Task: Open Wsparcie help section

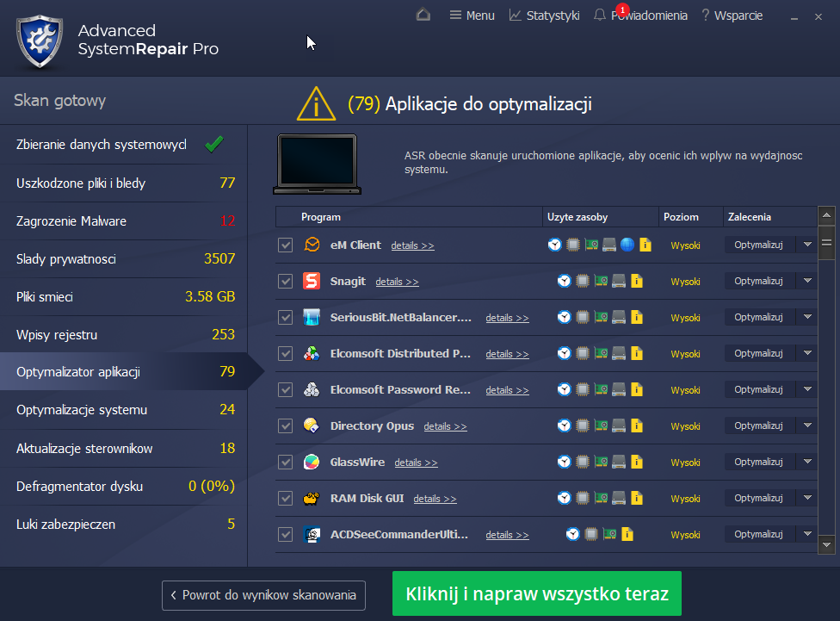Action: [732, 16]
